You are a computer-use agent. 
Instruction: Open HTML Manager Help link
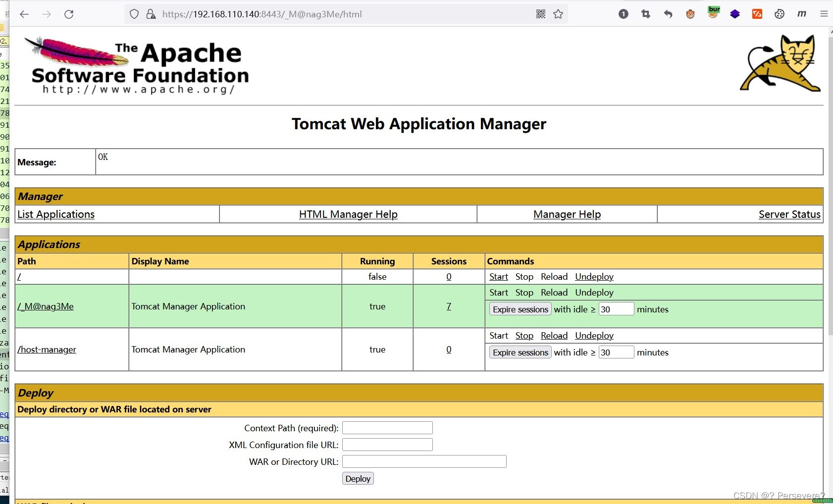348,214
